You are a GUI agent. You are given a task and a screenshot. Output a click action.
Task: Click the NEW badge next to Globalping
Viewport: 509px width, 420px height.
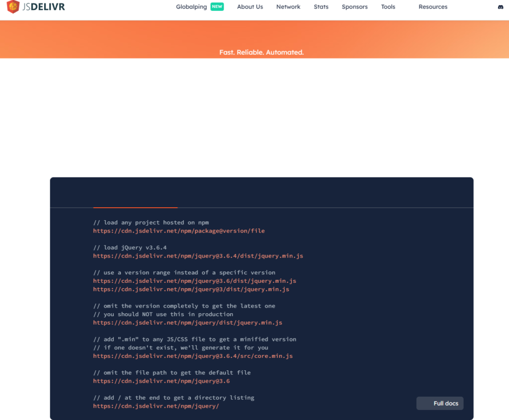tap(217, 6)
